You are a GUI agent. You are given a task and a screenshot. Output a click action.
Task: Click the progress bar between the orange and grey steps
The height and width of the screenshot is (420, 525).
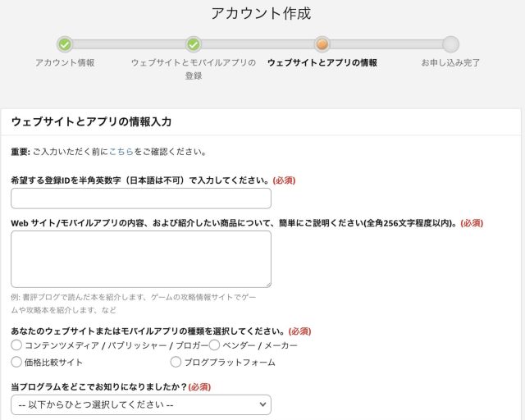(386, 44)
